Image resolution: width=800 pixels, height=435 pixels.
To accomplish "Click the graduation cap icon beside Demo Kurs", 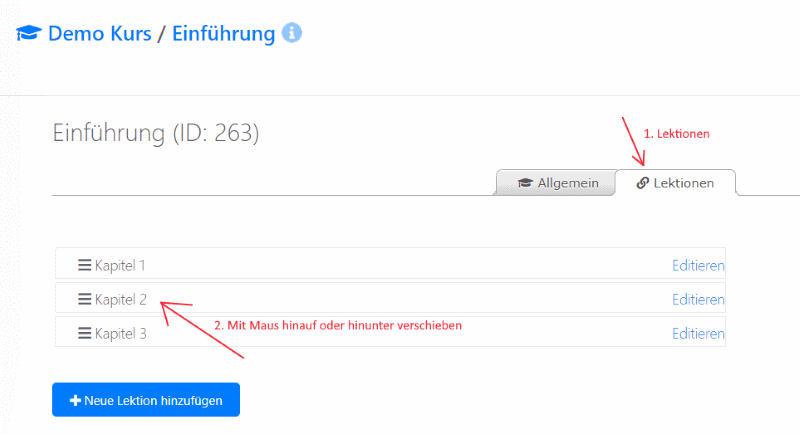I will tap(28, 34).
